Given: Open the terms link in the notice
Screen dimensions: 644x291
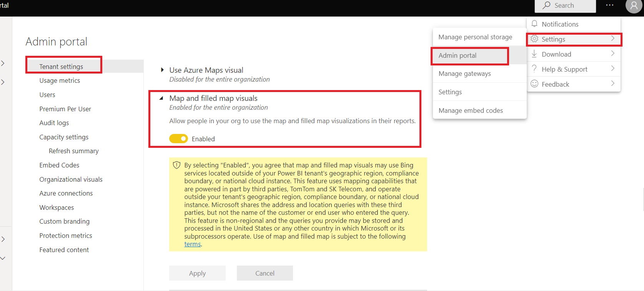Looking at the screenshot, I should coord(192,244).
